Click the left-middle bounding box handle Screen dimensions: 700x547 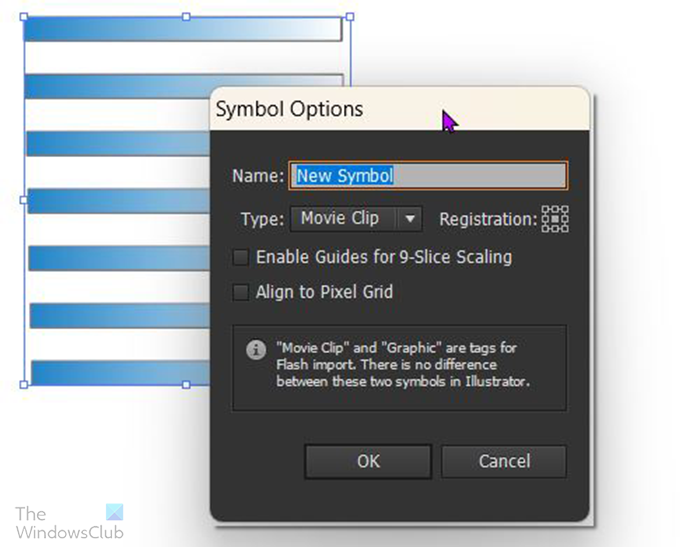23,200
